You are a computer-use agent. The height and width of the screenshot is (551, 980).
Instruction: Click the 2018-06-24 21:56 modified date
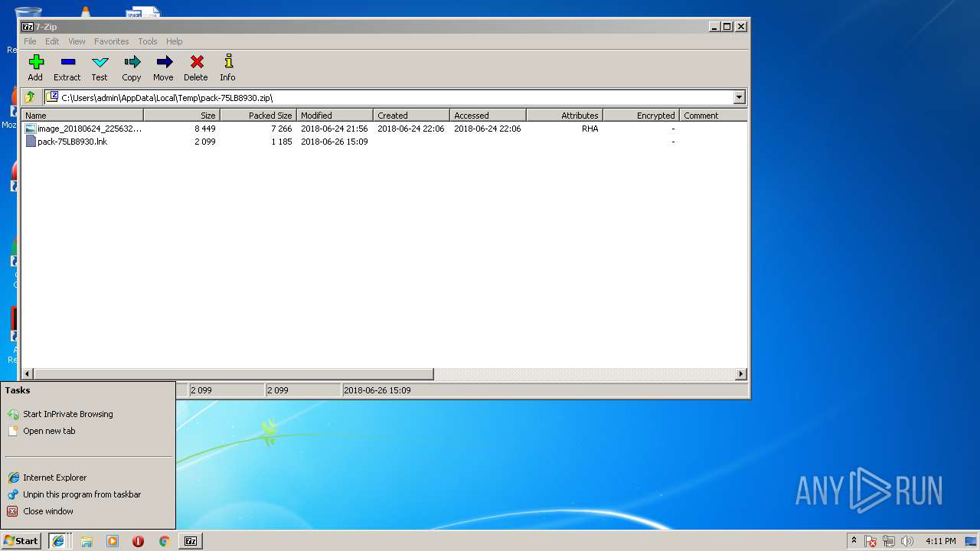click(x=334, y=129)
